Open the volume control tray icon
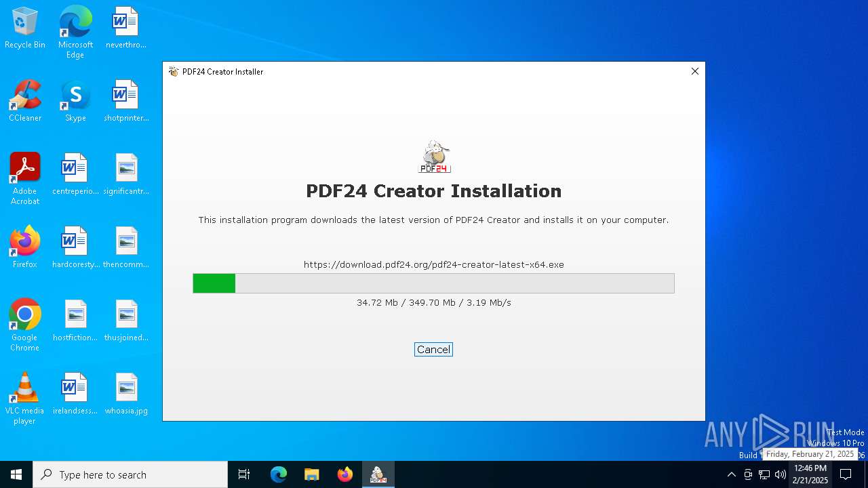 pos(781,474)
